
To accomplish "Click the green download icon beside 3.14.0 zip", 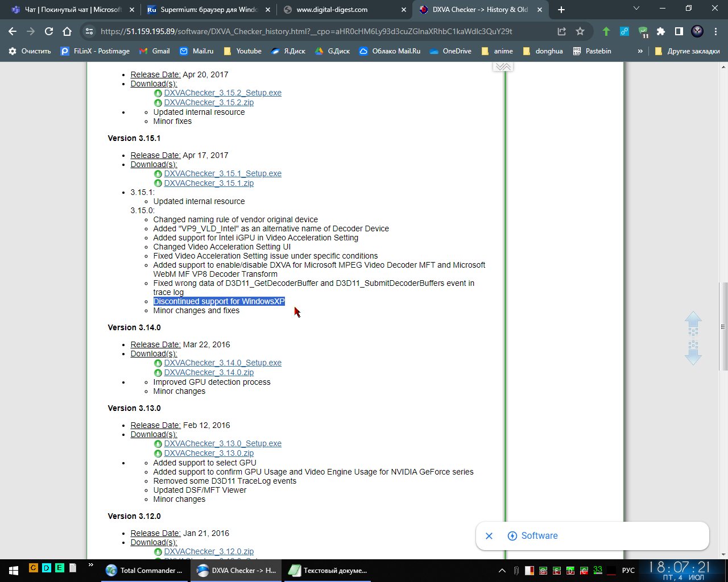I will tap(158, 373).
